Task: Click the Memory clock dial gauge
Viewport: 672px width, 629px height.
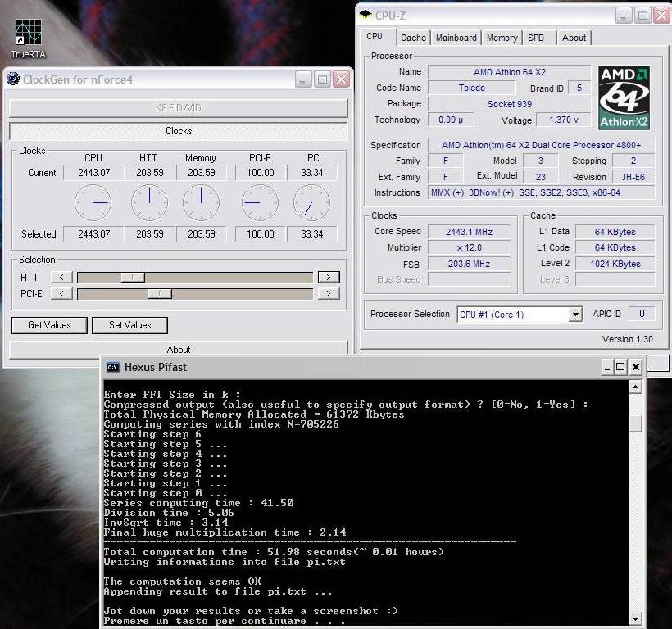Action: [x=201, y=202]
